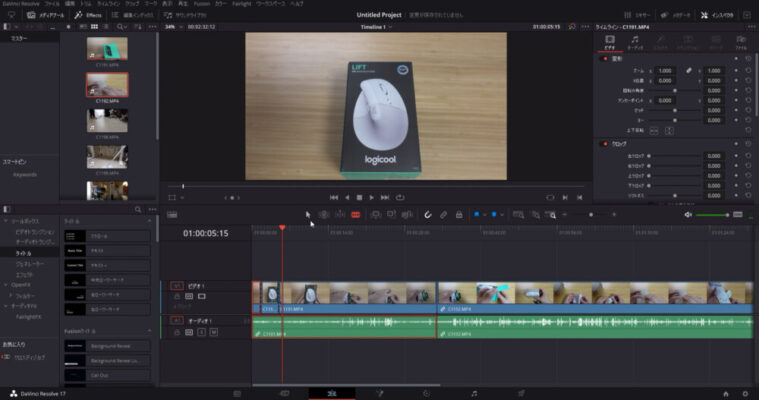Select the arrow Selection Mode tool

[x=307, y=214]
